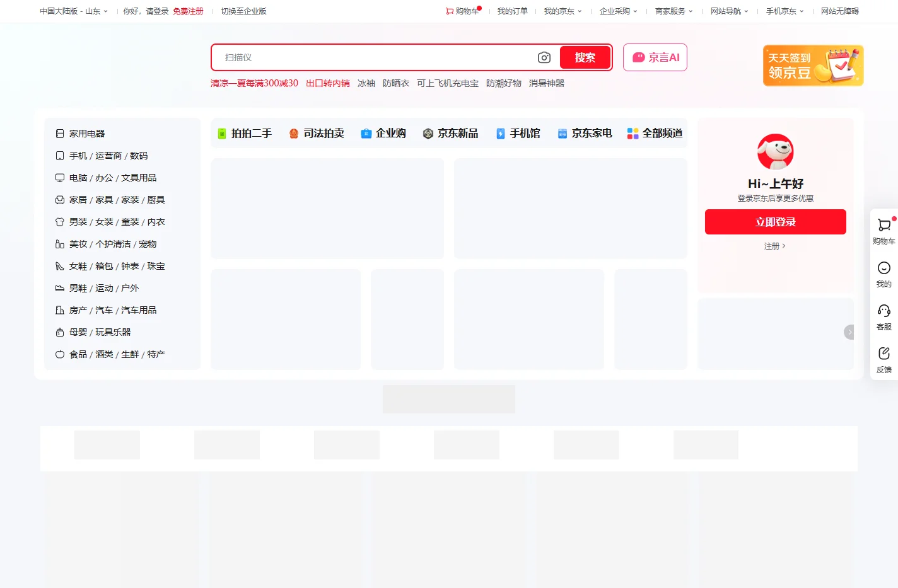Image resolution: width=898 pixels, height=588 pixels.
Task: Open 运营商 category link
Action: [108, 156]
